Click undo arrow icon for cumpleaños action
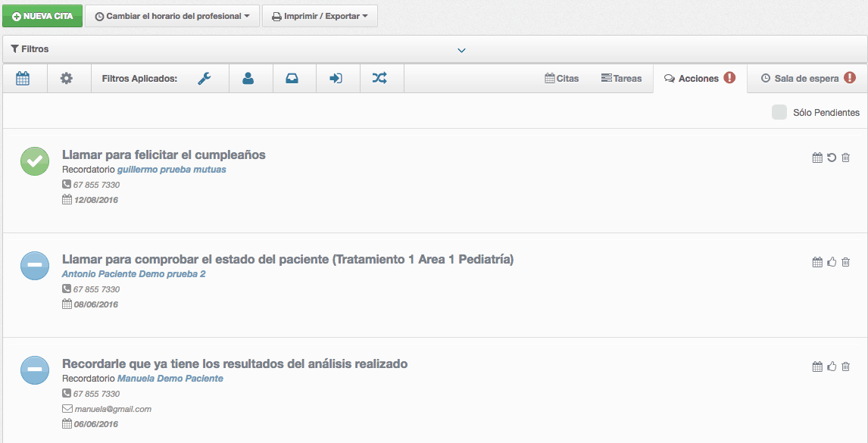868x443 pixels. coord(832,158)
